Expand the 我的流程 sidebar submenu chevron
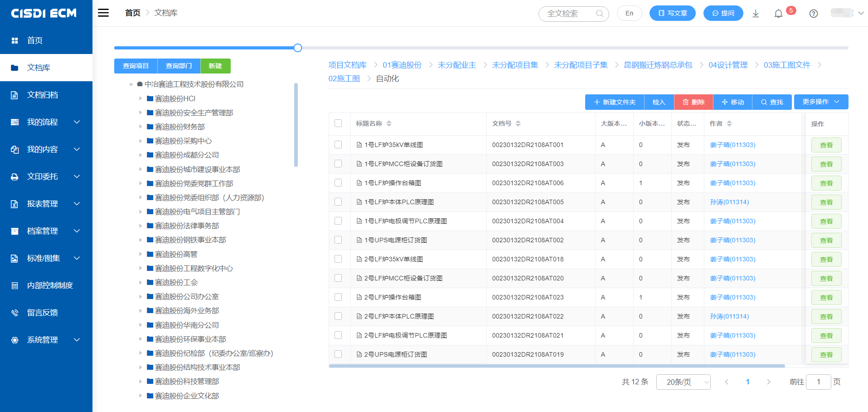Image resolution: width=868 pixels, height=412 pixels. pyautogui.click(x=77, y=122)
